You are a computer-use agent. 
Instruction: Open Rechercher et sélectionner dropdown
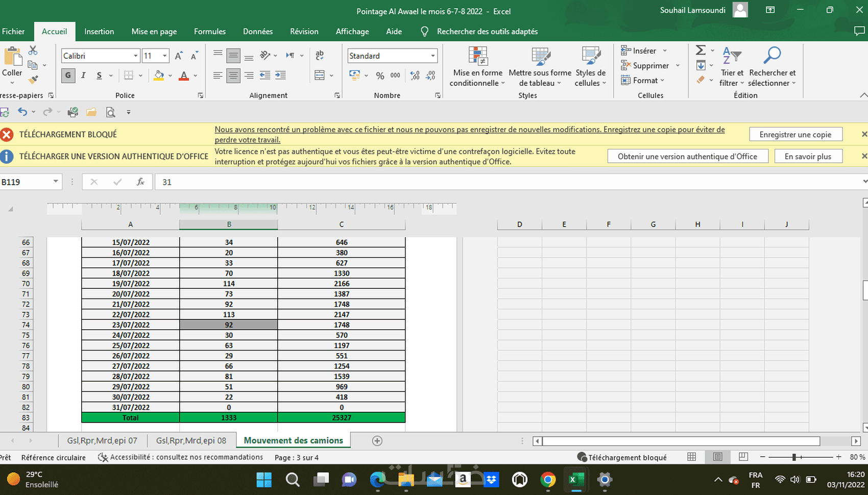pyautogui.click(x=772, y=67)
